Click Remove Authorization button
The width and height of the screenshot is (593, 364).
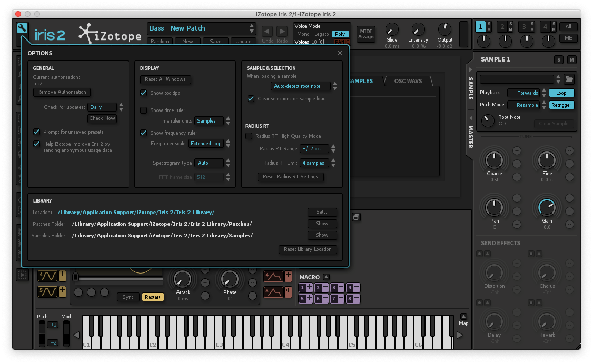(62, 92)
